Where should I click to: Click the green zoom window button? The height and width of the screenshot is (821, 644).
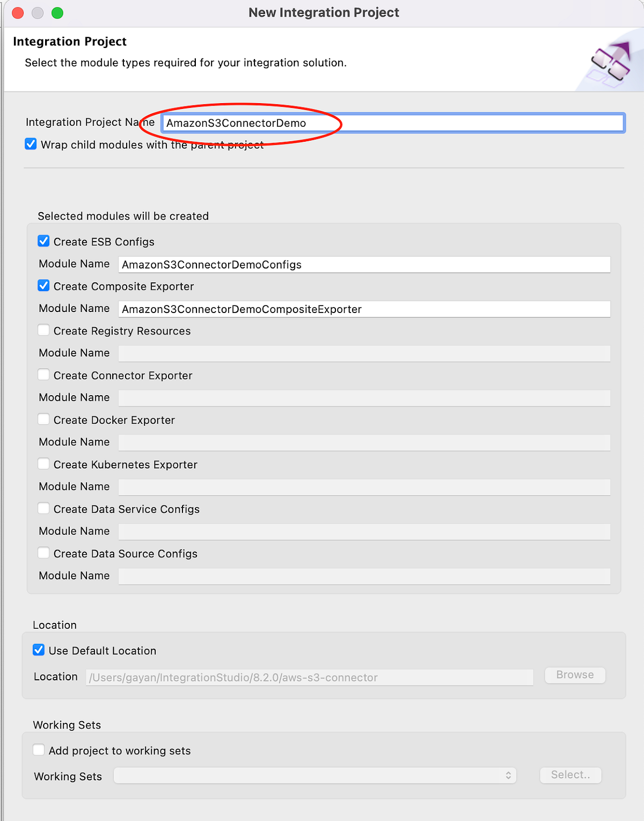click(x=57, y=12)
